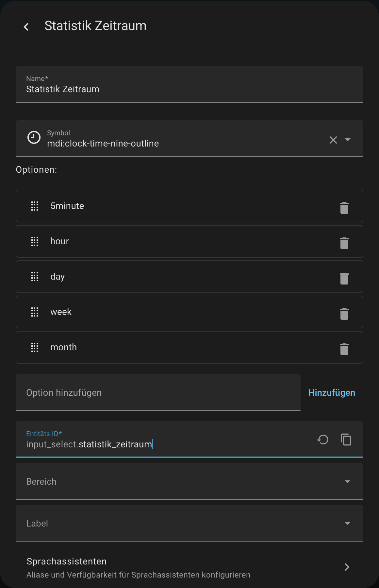Remove the day option
This screenshot has height=588, width=379.
(x=344, y=279)
